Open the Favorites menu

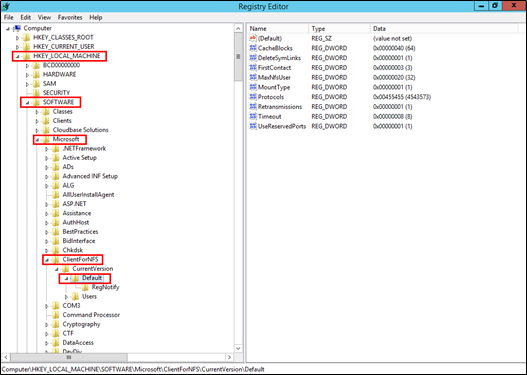[70, 17]
